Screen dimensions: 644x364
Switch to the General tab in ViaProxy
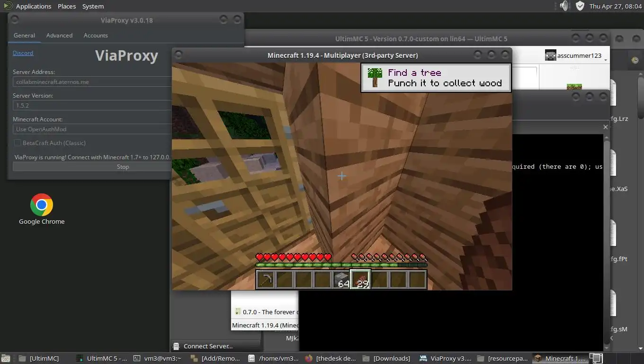tap(24, 35)
